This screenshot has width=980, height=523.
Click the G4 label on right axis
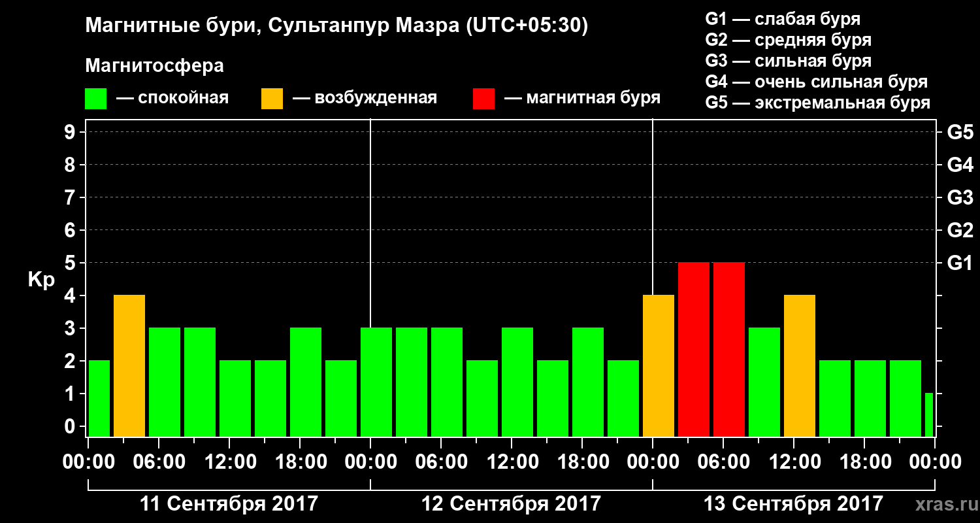coord(960,165)
